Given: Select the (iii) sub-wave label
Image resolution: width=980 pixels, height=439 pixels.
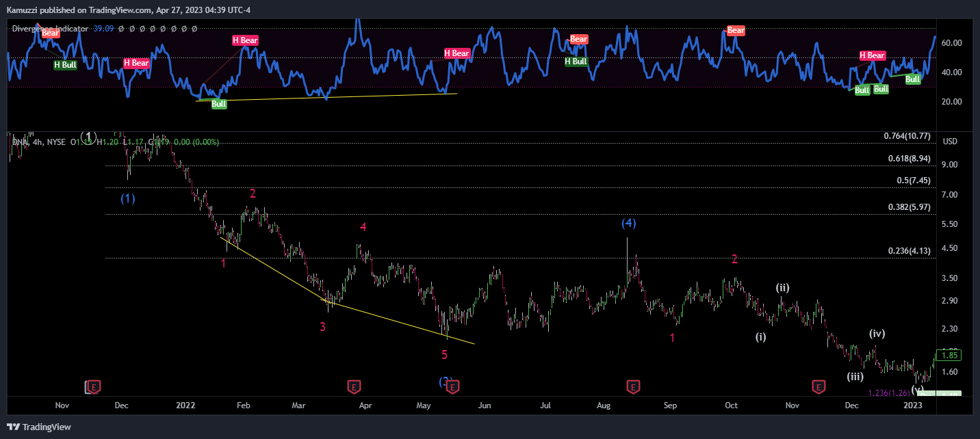Looking at the screenshot, I should [x=855, y=376].
